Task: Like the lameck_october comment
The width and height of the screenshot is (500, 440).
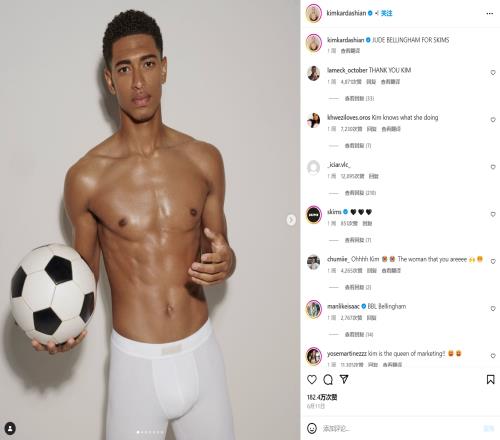Action: [x=493, y=72]
